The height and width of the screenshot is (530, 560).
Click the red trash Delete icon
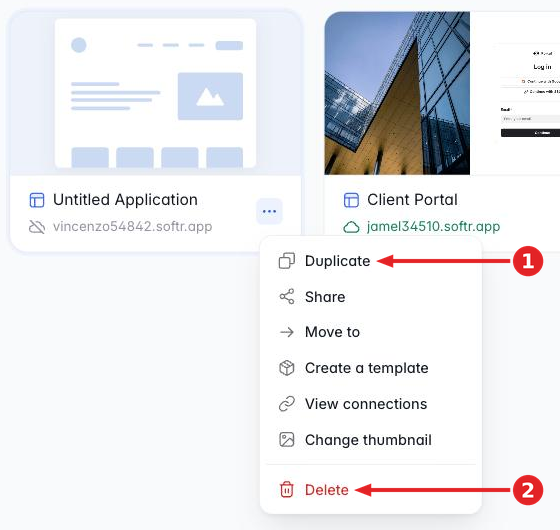(286, 490)
